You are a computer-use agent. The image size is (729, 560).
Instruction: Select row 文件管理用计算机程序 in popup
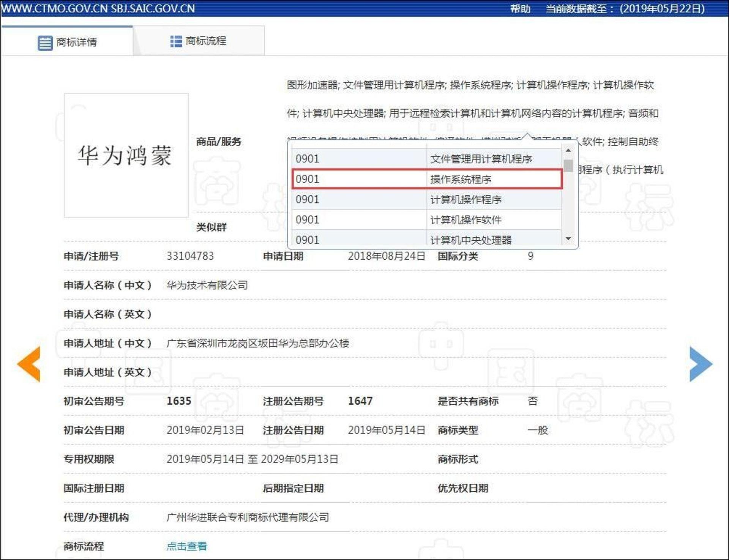pyautogui.click(x=427, y=159)
